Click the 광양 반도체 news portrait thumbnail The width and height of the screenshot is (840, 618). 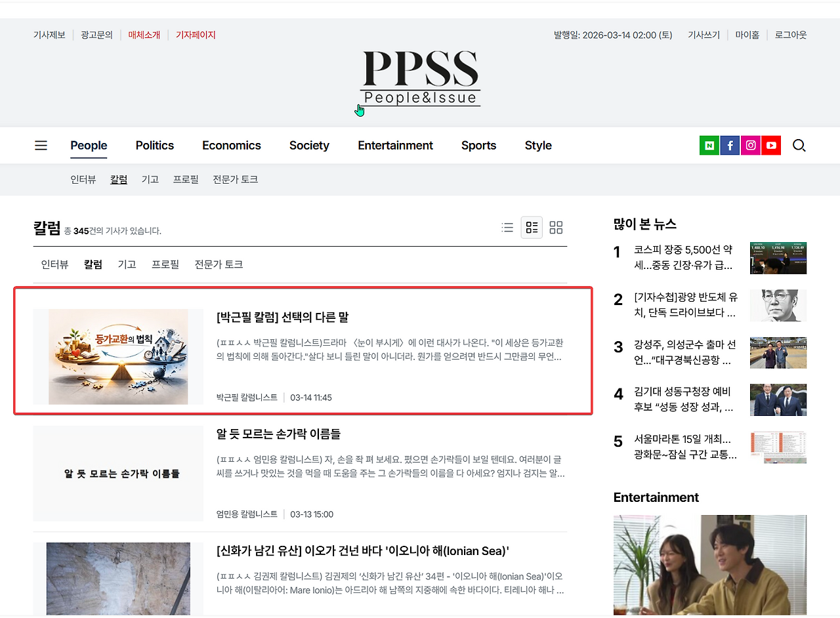point(778,305)
